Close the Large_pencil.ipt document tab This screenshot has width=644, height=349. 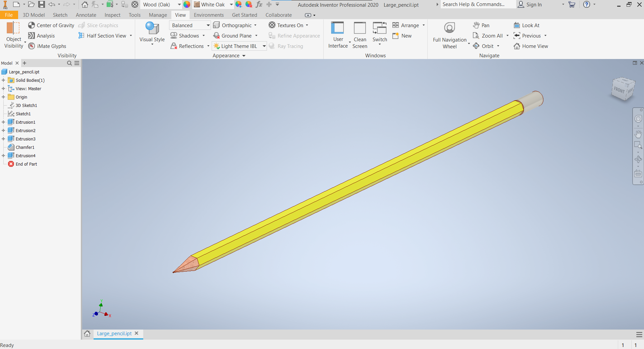137,333
